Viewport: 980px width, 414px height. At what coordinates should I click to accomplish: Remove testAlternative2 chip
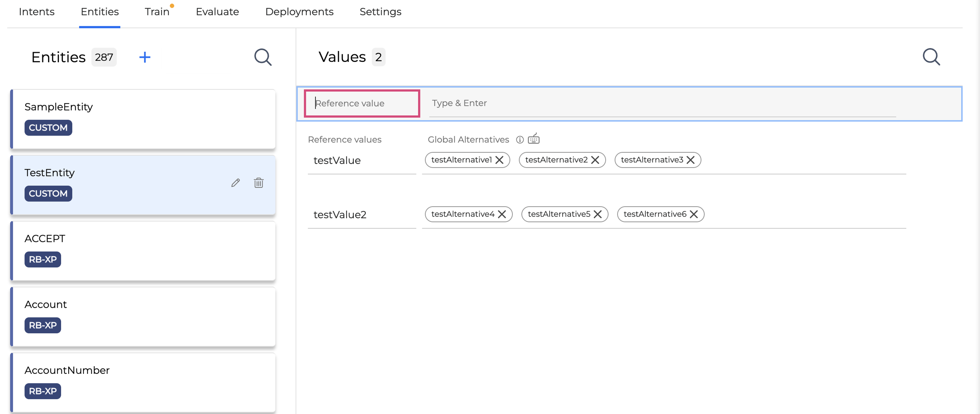coord(595,160)
